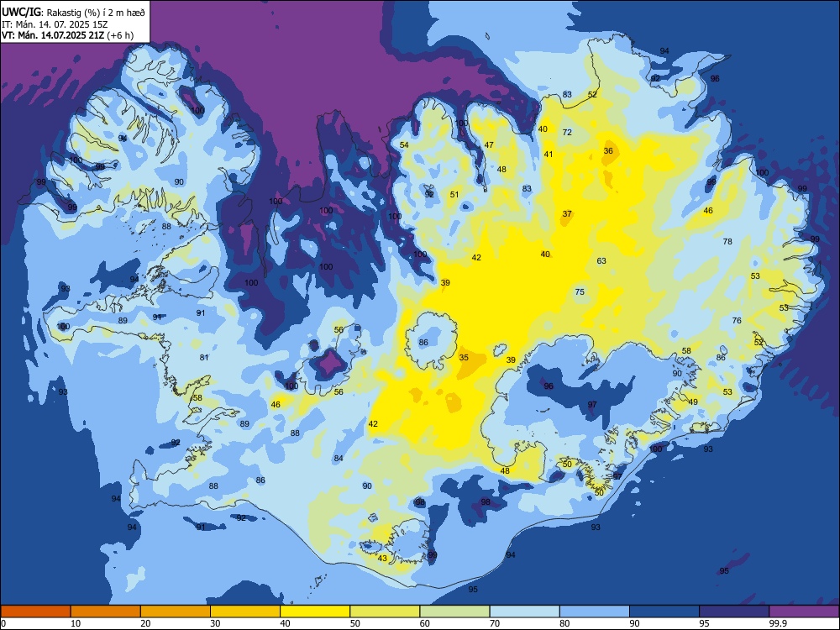Click the humidity value 36 on the map

pos(608,151)
